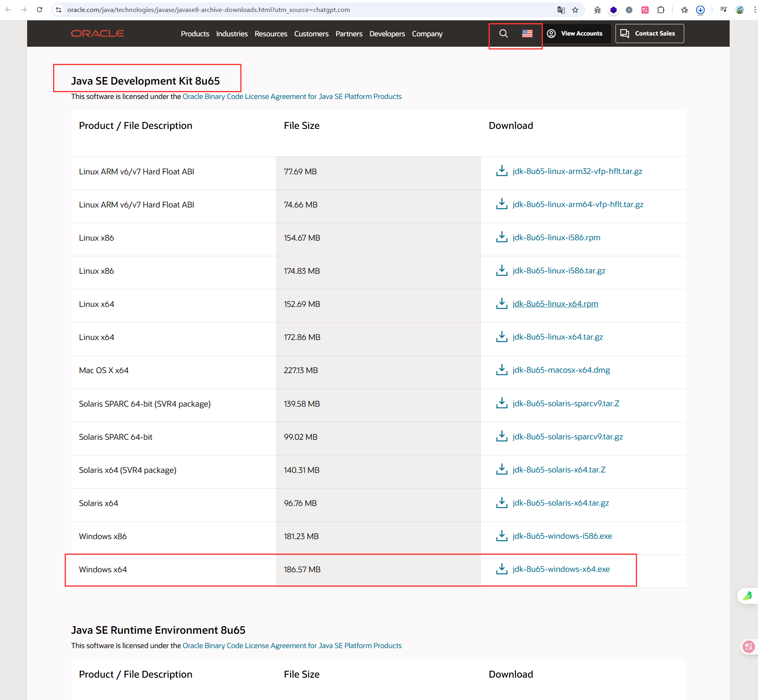Open the Google Translate page icon
758x700 pixels.
click(561, 10)
